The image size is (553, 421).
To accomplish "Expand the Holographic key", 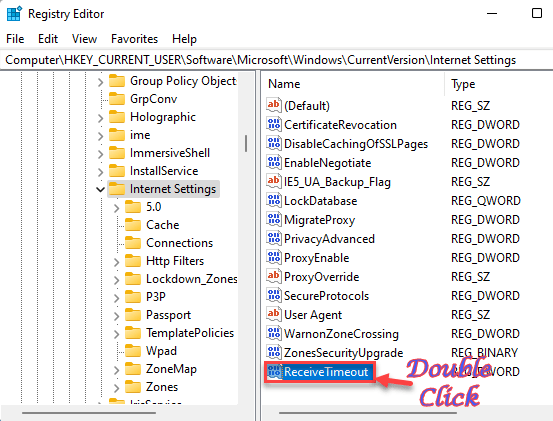I will point(101,118).
